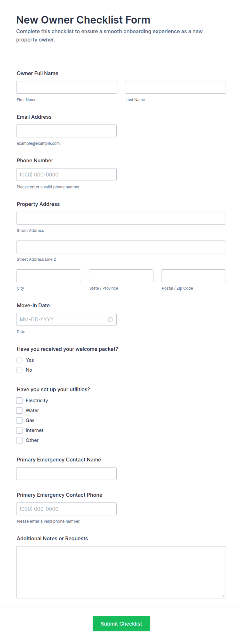Submit the checklist with the green button
The image size is (240, 644).
[121, 624]
